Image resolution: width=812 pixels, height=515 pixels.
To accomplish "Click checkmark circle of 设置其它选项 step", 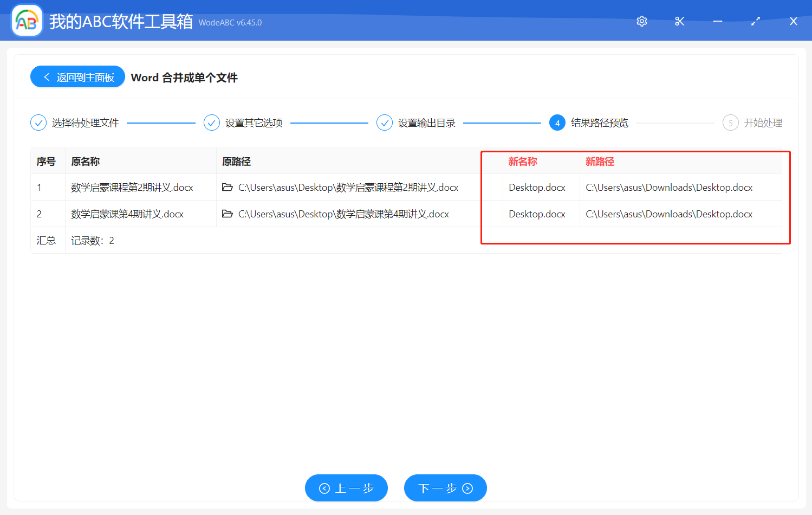I will [x=212, y=123].
